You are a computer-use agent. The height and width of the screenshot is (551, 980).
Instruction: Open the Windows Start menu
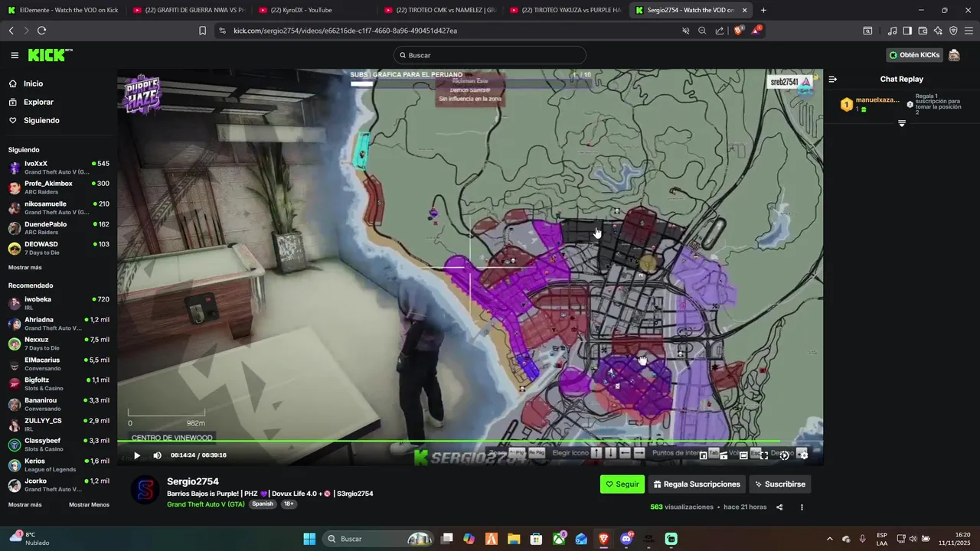point(309,539)
